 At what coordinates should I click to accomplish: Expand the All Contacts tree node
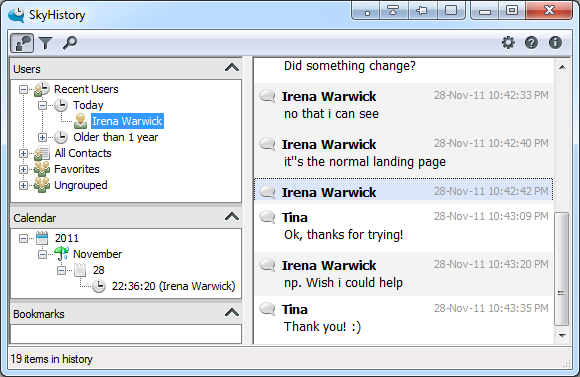pyautogui.click(x=23, y=153)
